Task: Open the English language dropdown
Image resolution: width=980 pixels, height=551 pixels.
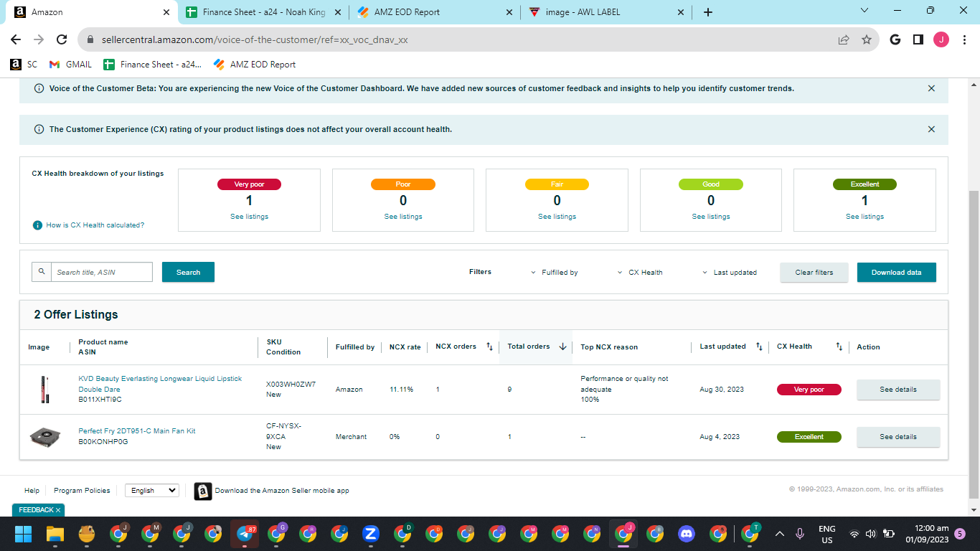Action: pos(152,491)
